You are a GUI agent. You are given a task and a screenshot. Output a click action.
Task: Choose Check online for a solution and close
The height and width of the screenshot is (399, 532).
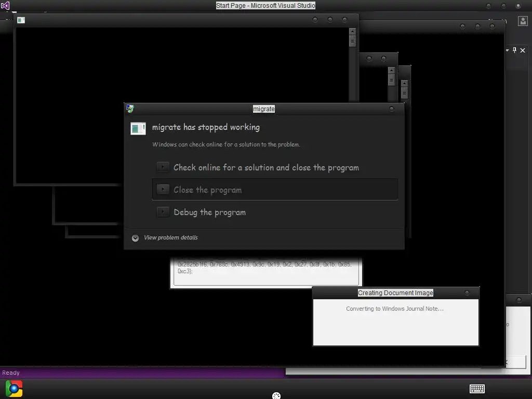point(275,167)
